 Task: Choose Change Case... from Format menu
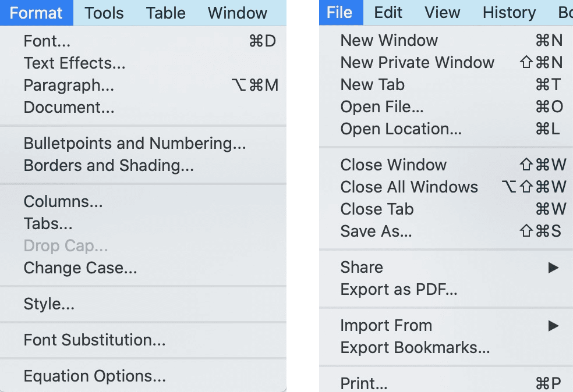tap(80, 268)
